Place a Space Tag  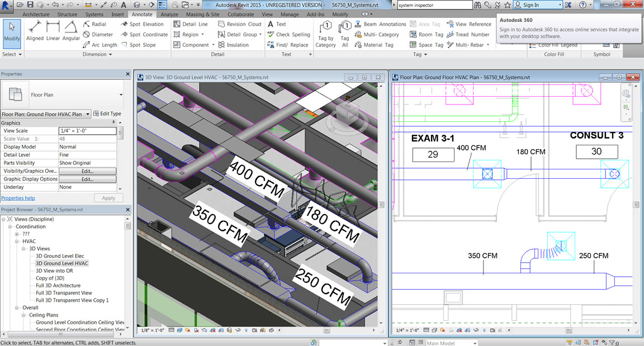point(427,45)
